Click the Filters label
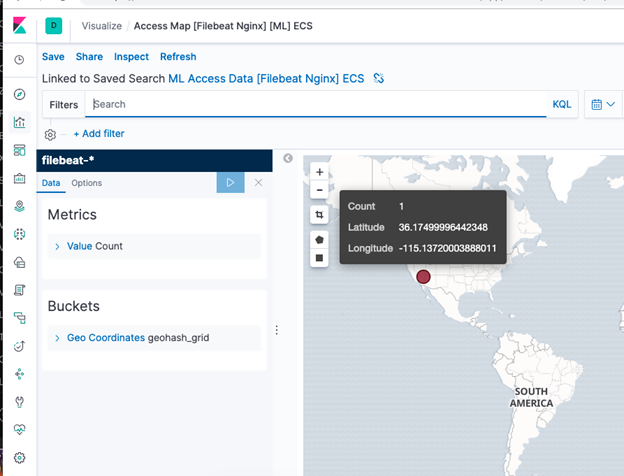The image size is (624, 476). (64, 105)
